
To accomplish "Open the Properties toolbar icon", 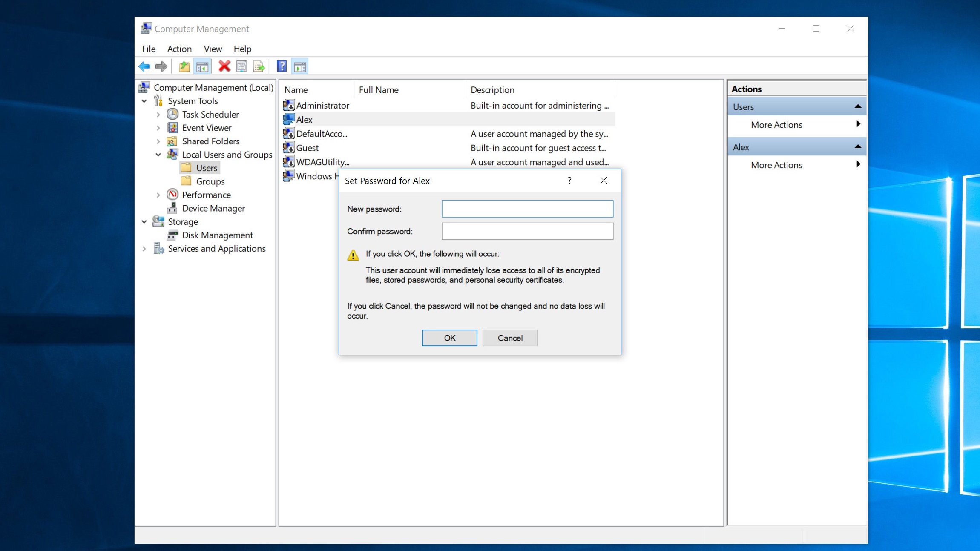I will 241,66.
